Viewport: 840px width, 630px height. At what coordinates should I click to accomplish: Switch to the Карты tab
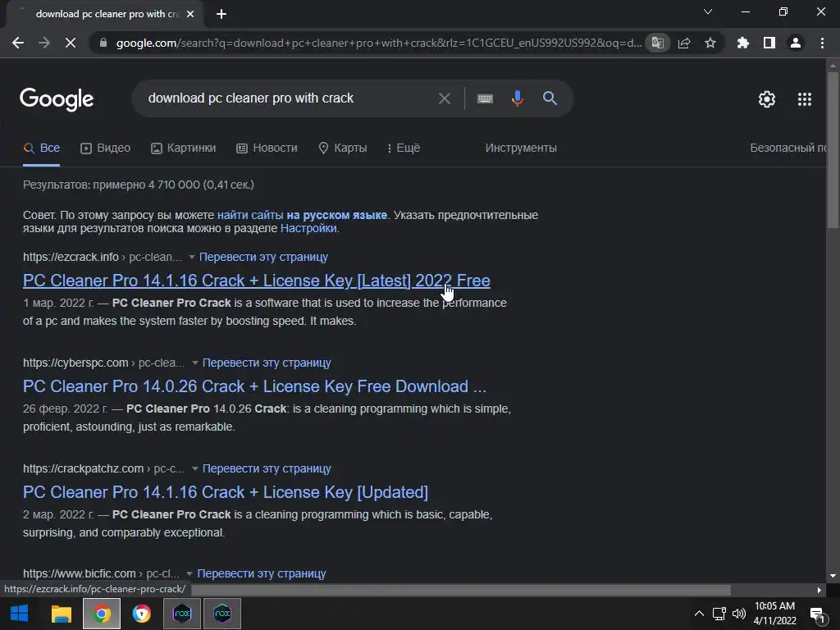point(343,148)
